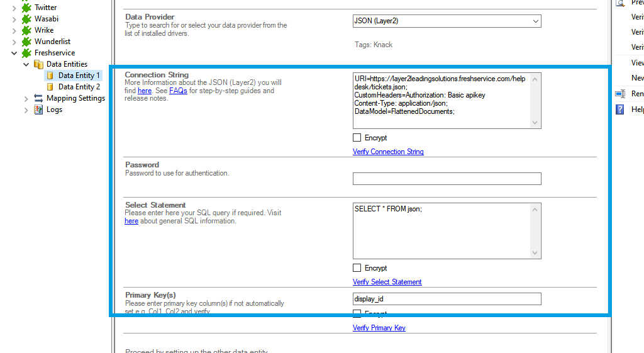Select the Freshservice connection label
This screenshot has width=644, height=353.
pos(55,53)
